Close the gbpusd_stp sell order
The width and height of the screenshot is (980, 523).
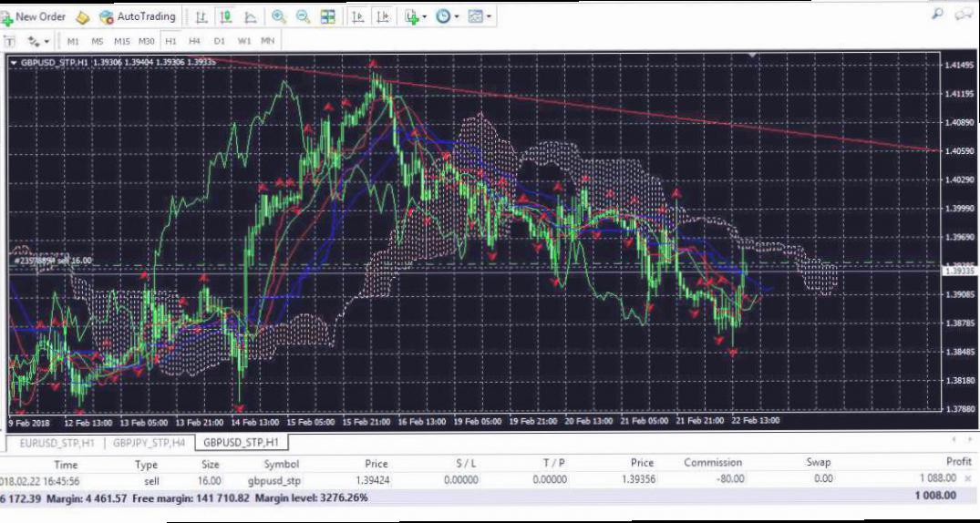point(968,478)
